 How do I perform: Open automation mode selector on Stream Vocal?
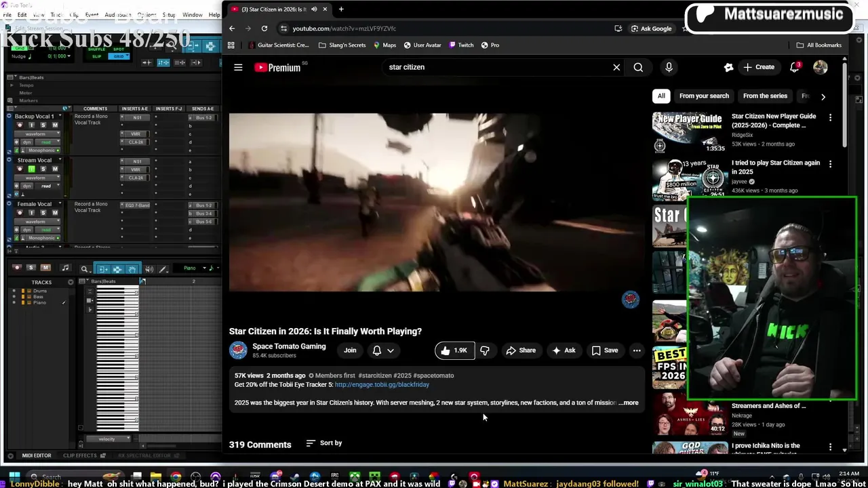46,186
